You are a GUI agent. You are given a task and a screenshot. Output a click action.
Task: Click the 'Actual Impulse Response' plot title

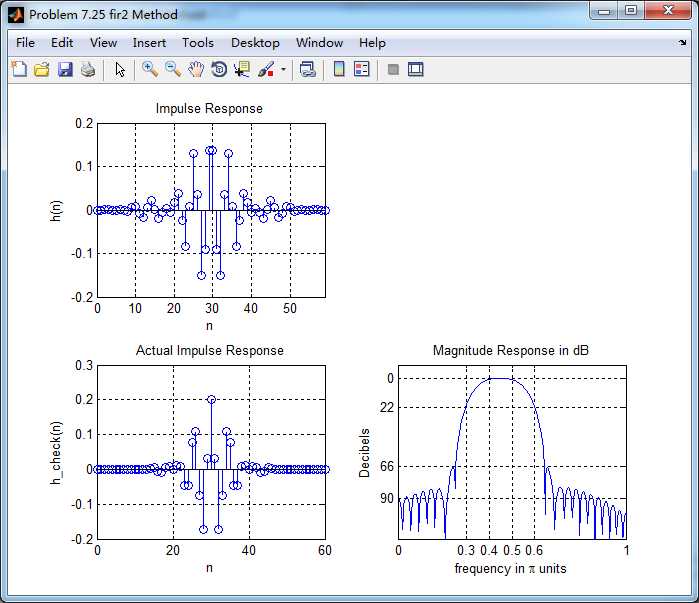pos(210,350)
